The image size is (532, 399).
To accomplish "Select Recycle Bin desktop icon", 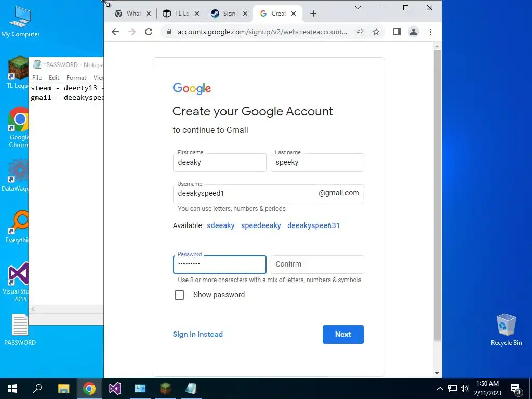I will 506,330.
